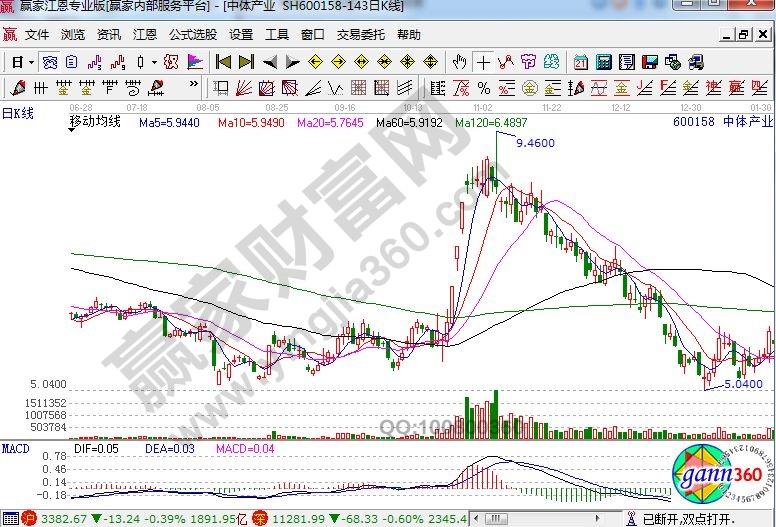Open the calculator tool
Screen dimensions: 776x527
[x=602, y=62]
